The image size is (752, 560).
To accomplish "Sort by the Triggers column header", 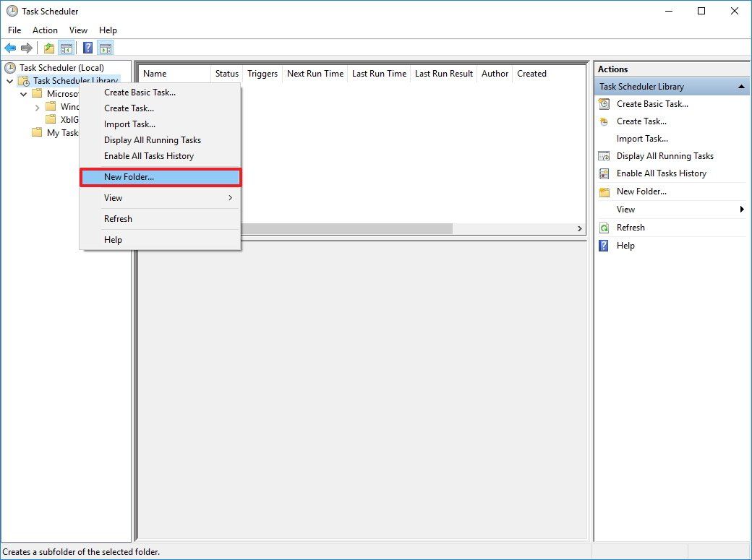I will pos(262,74).
